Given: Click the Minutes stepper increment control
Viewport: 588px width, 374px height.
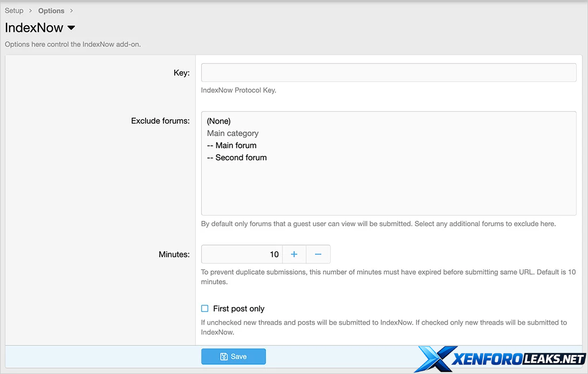Looking at the screenshot, I should coord(294,254).
